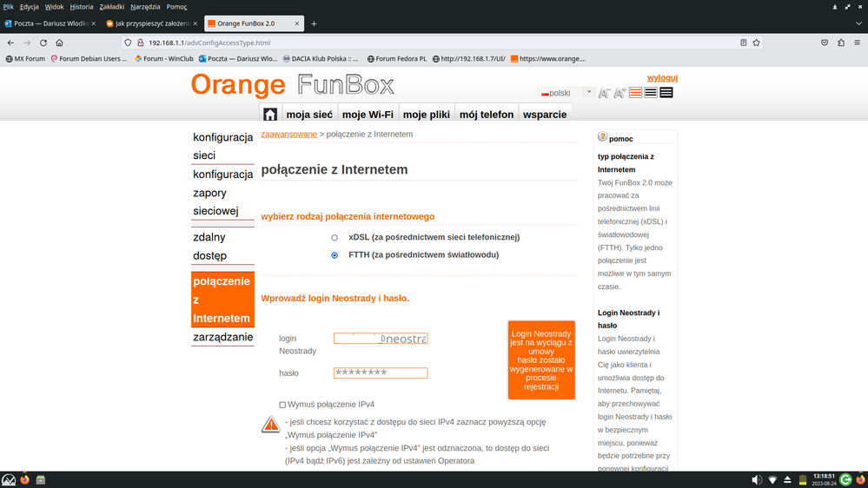868x488 pixels.
Task: Open zdalny dostęp sidebar item
Action: tap(222, 247)
